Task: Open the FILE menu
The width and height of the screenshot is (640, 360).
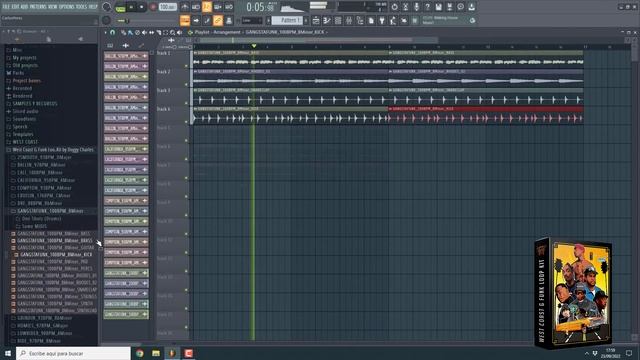Action: pos(6,7)
